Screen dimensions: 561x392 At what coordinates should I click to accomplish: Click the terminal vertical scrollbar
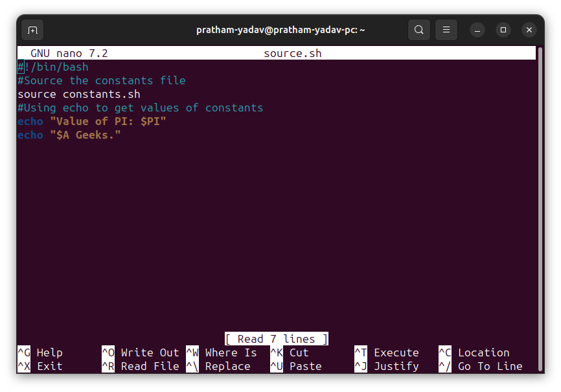[x=540, y=209]
